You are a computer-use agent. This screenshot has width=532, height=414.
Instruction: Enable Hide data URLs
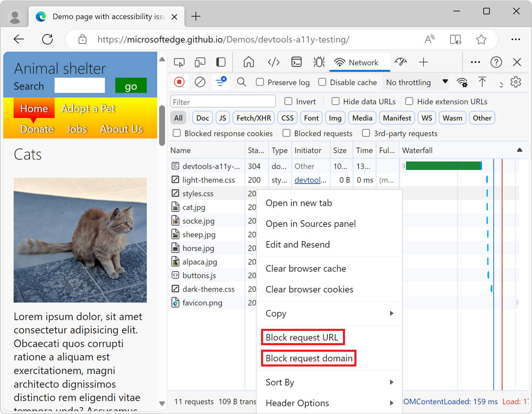[x=336, y=101]
